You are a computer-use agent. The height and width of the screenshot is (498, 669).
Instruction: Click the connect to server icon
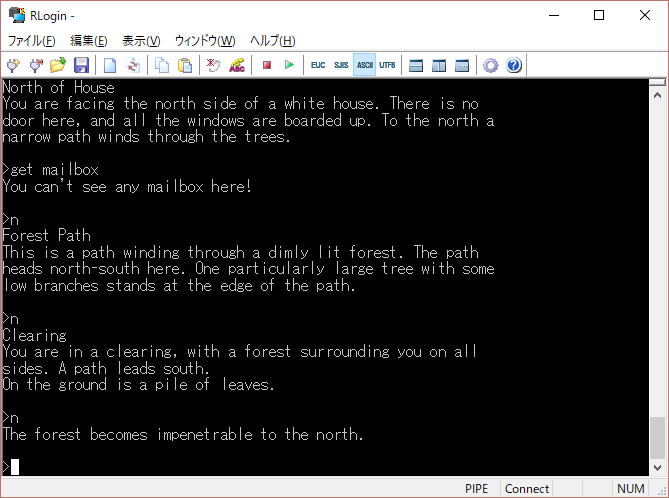[x=14, y=65]
